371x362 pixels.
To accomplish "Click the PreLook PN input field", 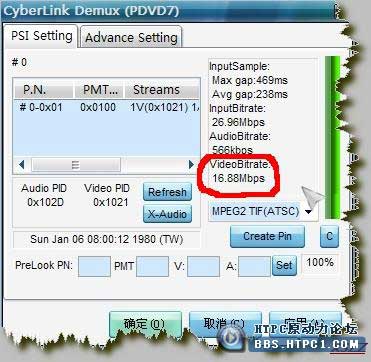I will pyautogui.click(x=94, y=266).
